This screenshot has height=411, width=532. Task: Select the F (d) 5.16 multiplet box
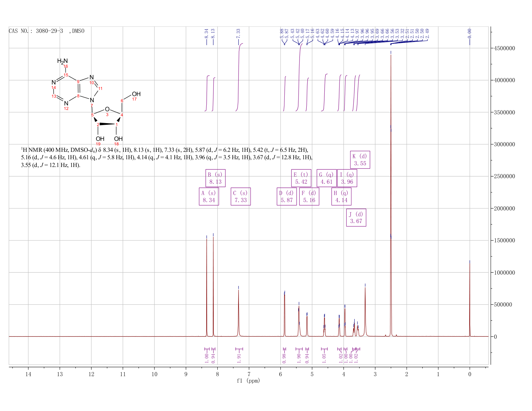(x=309, y=196)
